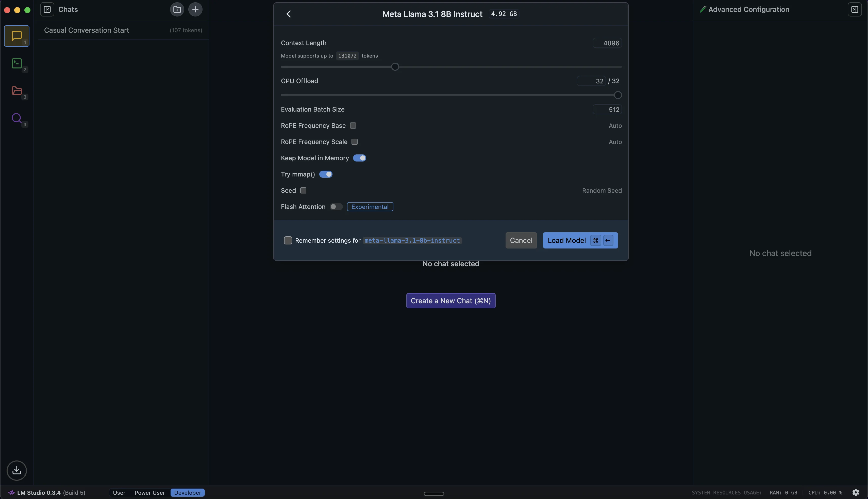Screen dimensions: 868x499
Task: Turn on Flash Attention toggle
Action: [336, 207]
